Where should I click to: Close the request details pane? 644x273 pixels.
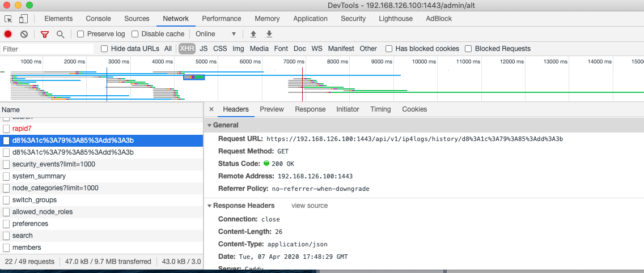tap(211, 109)
